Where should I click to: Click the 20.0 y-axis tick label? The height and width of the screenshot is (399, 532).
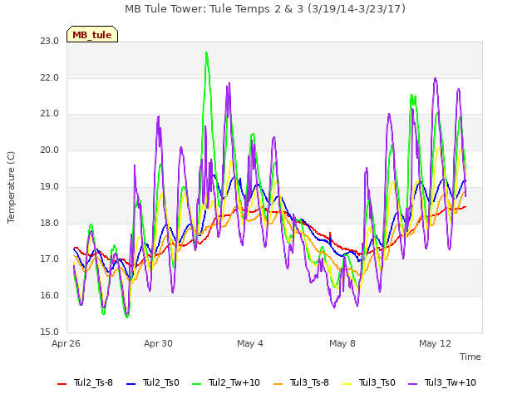click(x=50, y=150)
